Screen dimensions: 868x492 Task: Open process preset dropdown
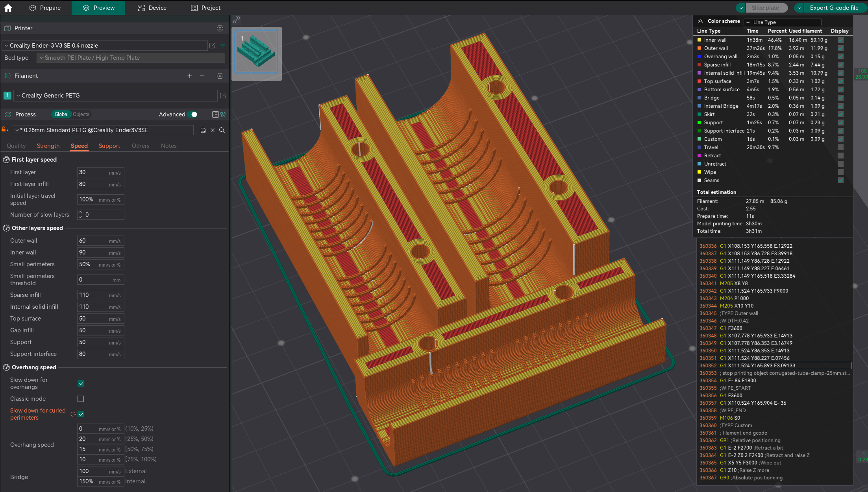(x=103, y=130)
